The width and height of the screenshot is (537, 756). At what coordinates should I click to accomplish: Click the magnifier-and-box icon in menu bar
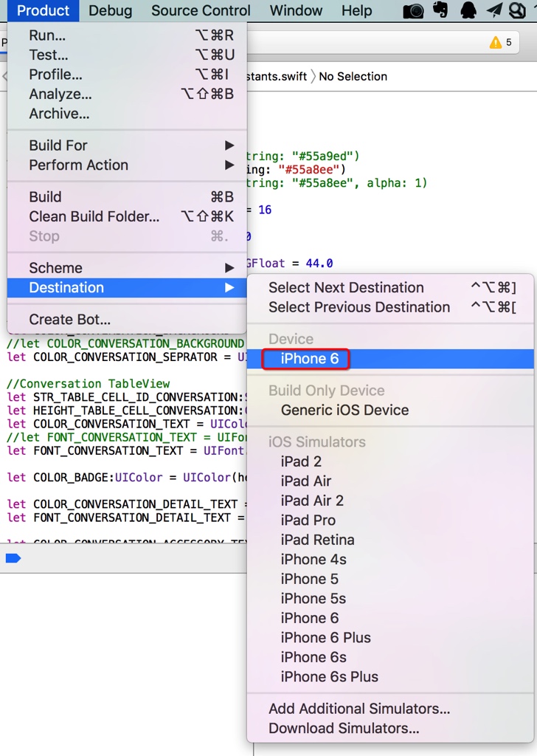pyautogui.click(x=518, y=10)
